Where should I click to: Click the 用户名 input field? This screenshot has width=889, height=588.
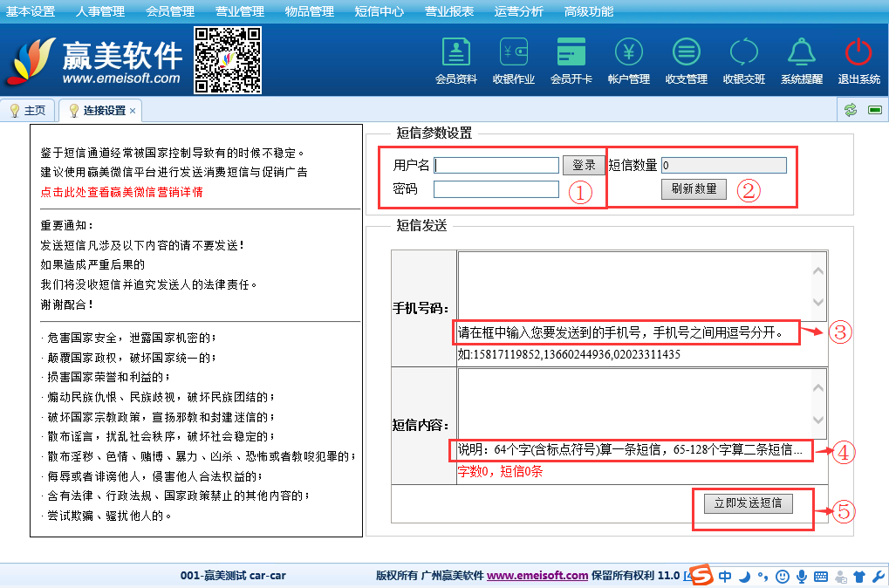coord(496,165)
